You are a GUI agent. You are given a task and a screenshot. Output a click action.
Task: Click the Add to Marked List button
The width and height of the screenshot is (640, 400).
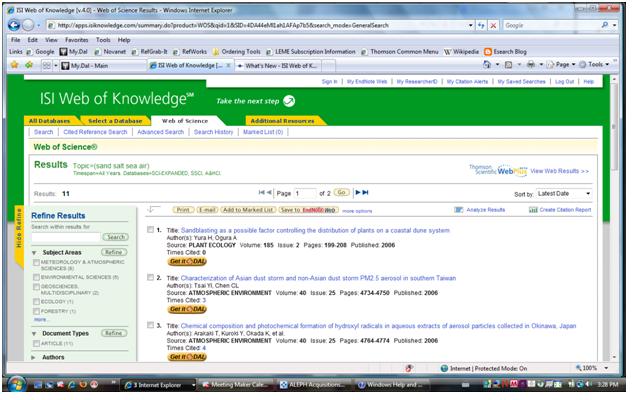[248, 210]
